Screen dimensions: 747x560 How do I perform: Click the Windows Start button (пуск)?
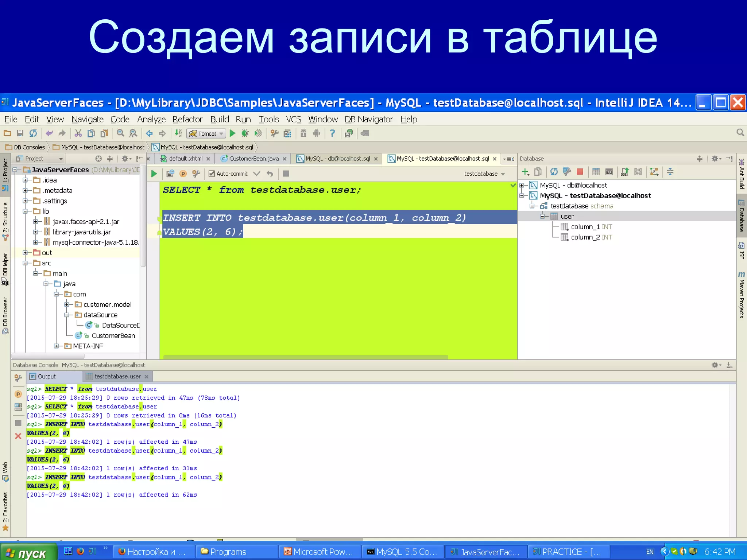pyautogui.click(x=28, y=552)
